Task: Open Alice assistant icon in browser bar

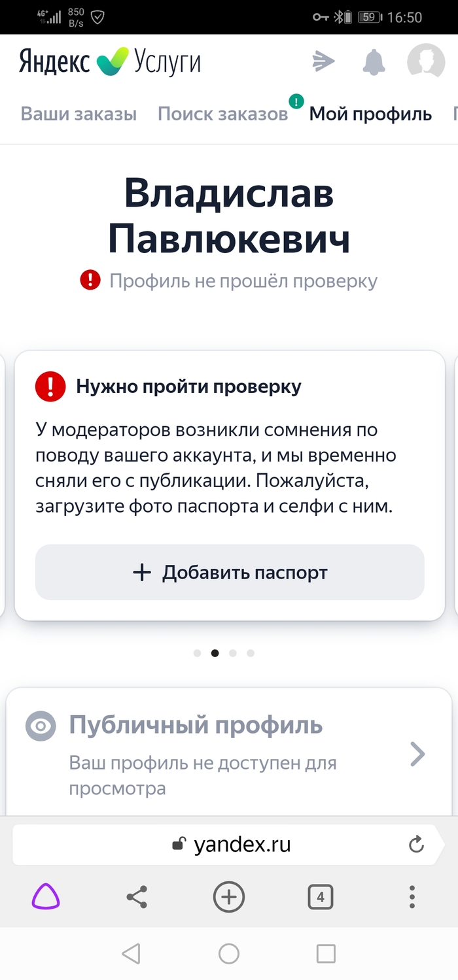Action: click(46, 897)
